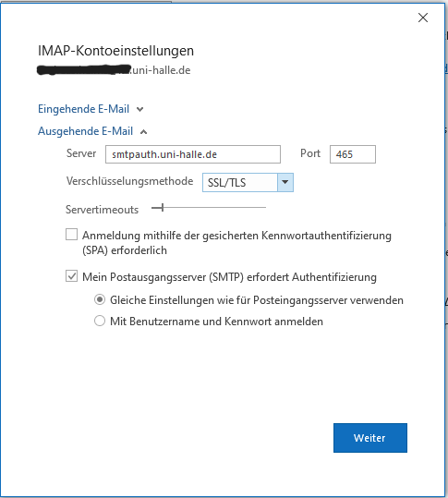
Task: Collapse the Ausgehende E-Mail section
Action: click(x=92, y=131)
